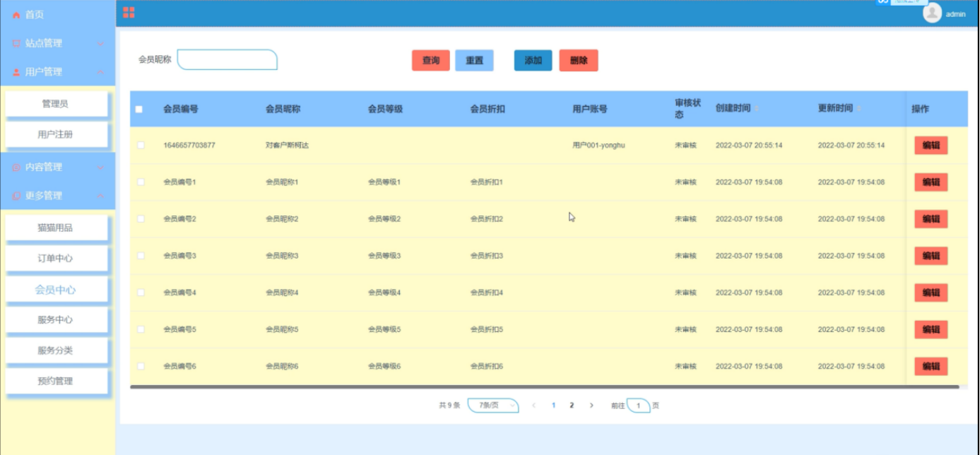Click the admin username label
Image resolution: width=980 pixels, height=455 pixels.
pos(956,14)
